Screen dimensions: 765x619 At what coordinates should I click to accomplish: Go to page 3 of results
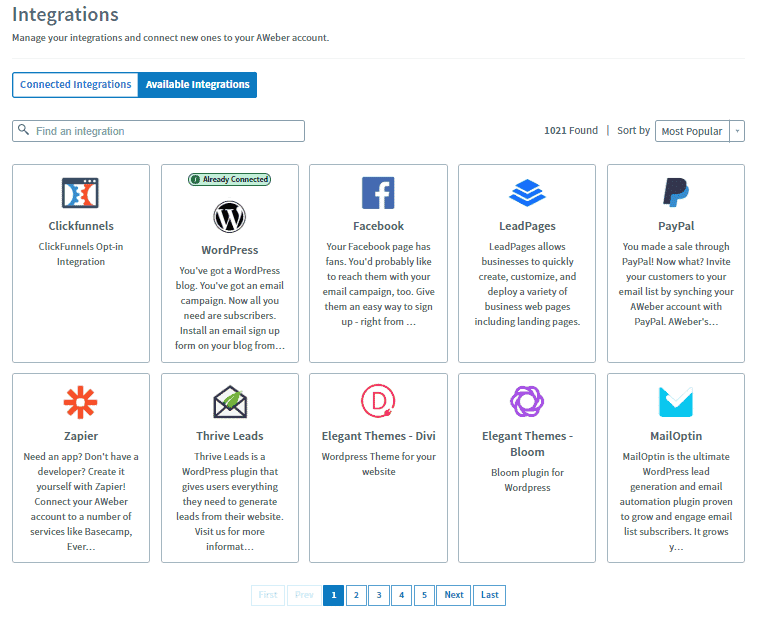click(x=379, y=595)
